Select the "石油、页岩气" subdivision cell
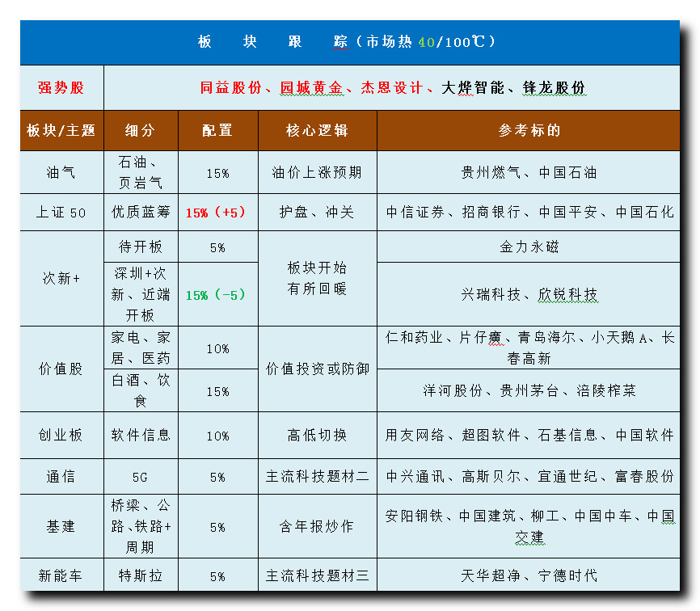 (x=141, y=172)
